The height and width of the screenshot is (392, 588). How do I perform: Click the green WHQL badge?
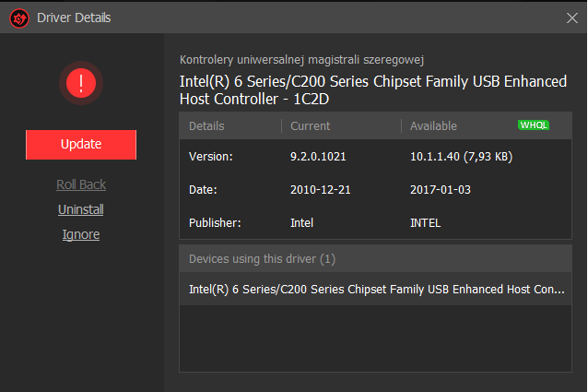coord(534,125)
